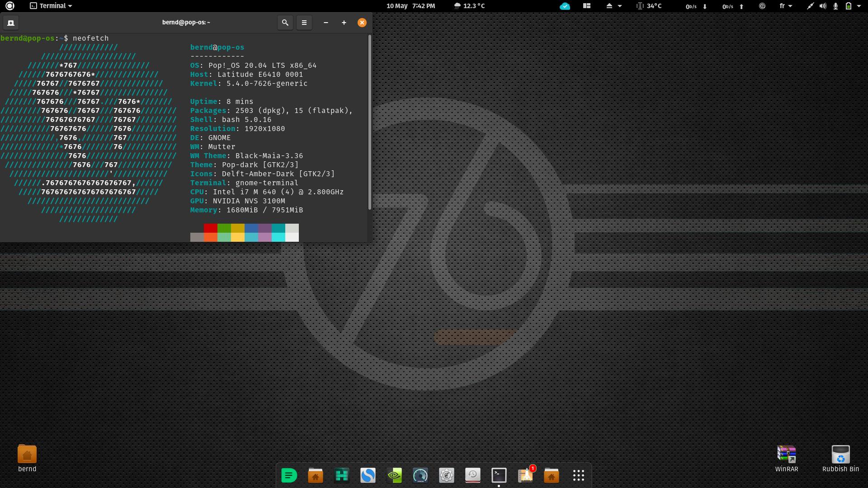Image resolution: width=868 pixels, height=488 pixels.
Task: Open the 12.3 °C weather indicator
Action: (469, 6)
